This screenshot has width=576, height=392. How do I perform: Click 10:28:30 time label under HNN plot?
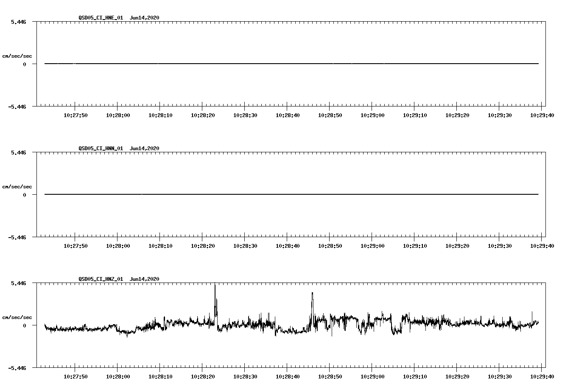pyautogui.click(x=245, y=246)
